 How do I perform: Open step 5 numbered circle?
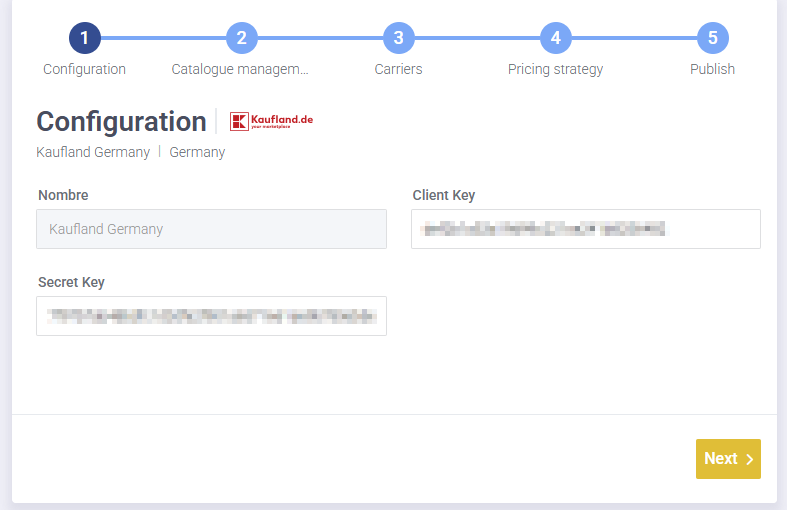point(712,38)
